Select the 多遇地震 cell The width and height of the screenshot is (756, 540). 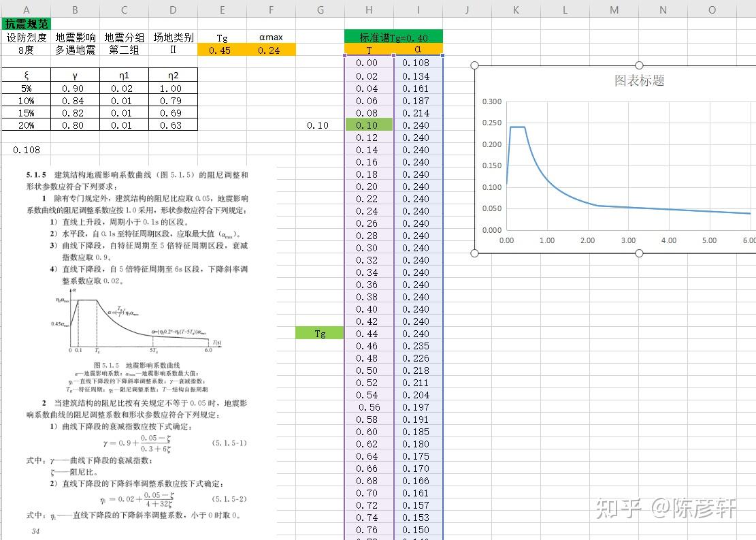[x=75, y=50]
